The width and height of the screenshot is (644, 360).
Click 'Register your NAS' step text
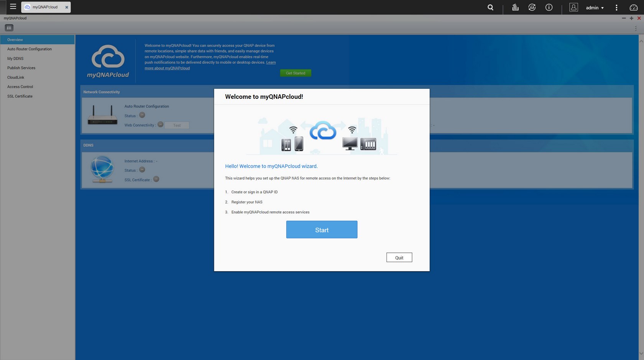pos(247,202)
